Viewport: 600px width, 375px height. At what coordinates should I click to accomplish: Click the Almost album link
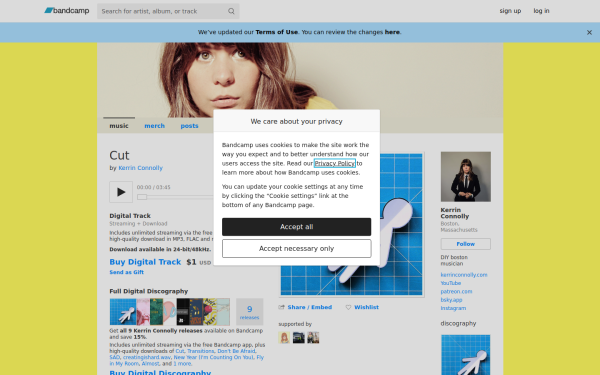150,364
